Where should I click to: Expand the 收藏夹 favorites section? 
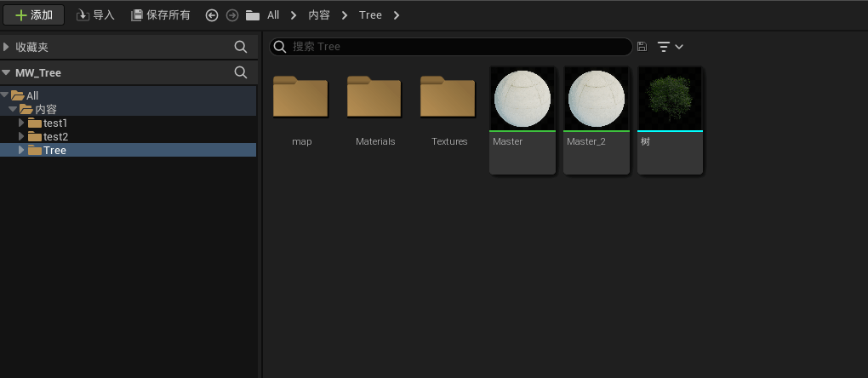pos(7,47)
